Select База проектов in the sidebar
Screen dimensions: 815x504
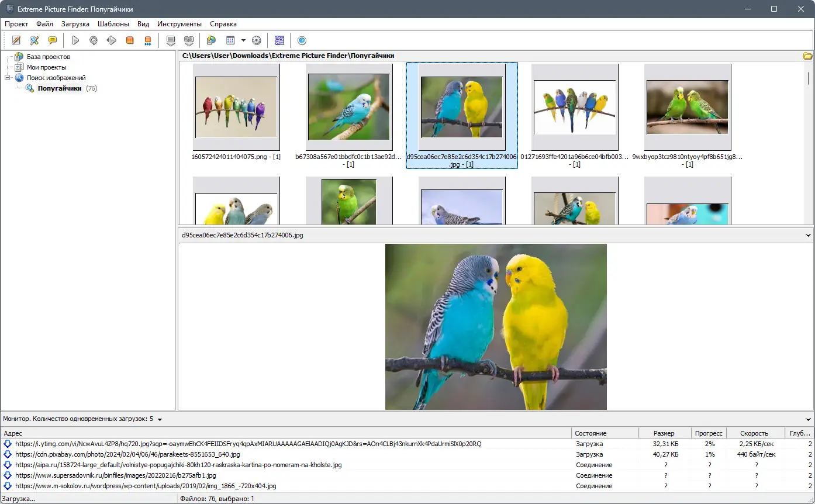[x=48, y=57]
